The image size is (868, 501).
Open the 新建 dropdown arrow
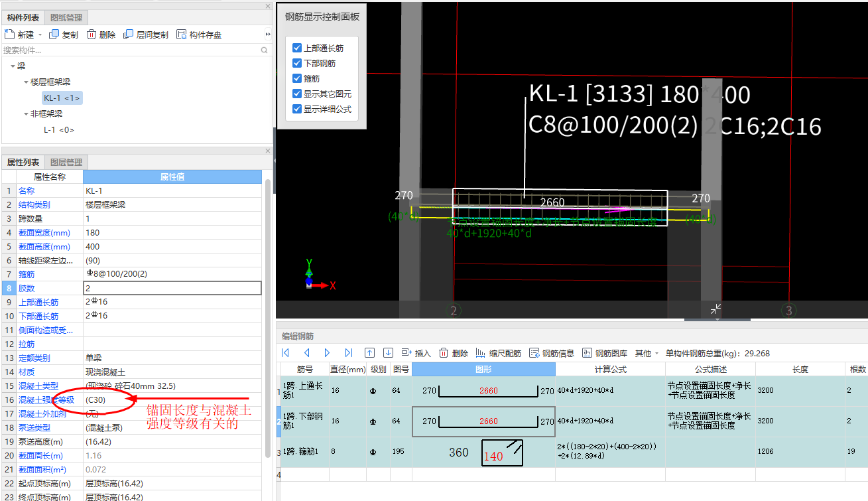[40, 35]
